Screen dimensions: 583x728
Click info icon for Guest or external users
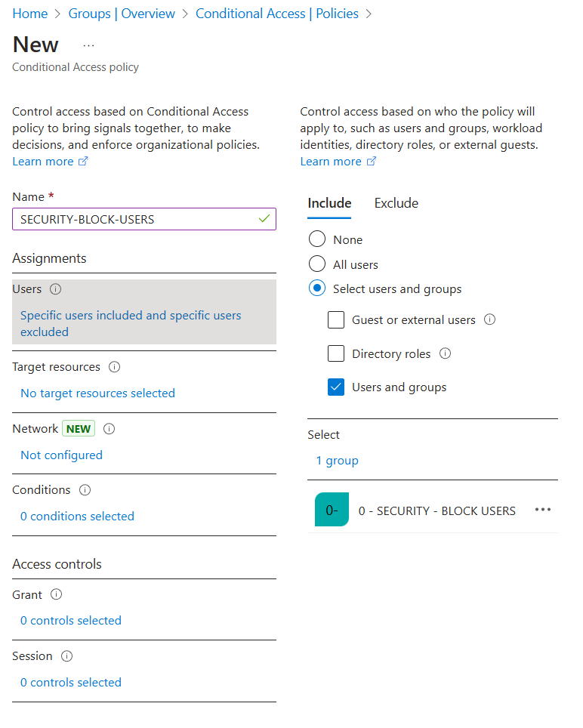click(x=489, y=319)
